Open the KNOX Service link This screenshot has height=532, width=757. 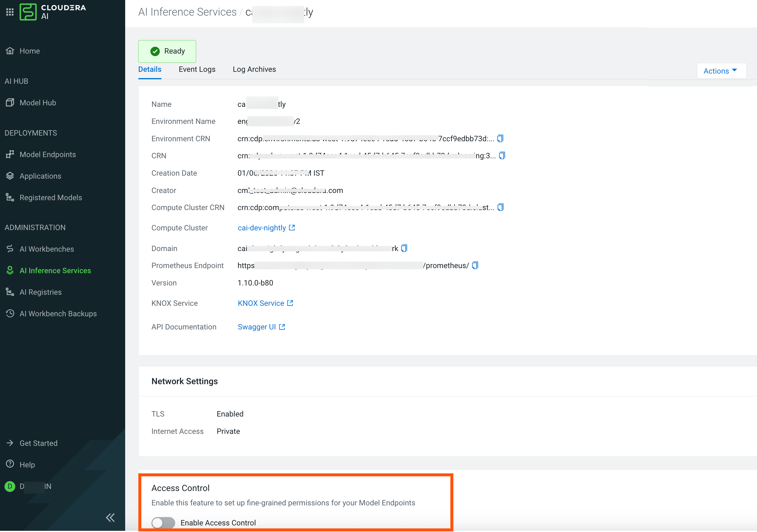(x=261, y=303)
